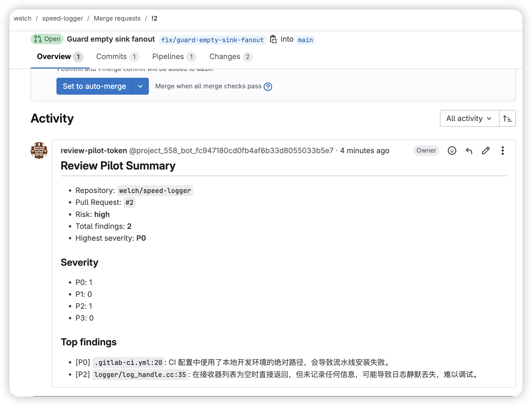Open auto-merge options dropdown arrow
532x406 pixels.
pos(140,86)
